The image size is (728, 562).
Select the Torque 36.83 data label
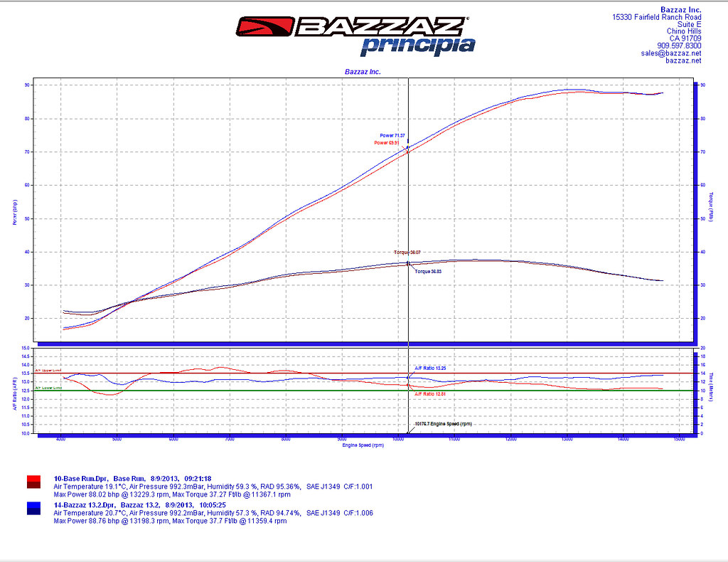428,271
